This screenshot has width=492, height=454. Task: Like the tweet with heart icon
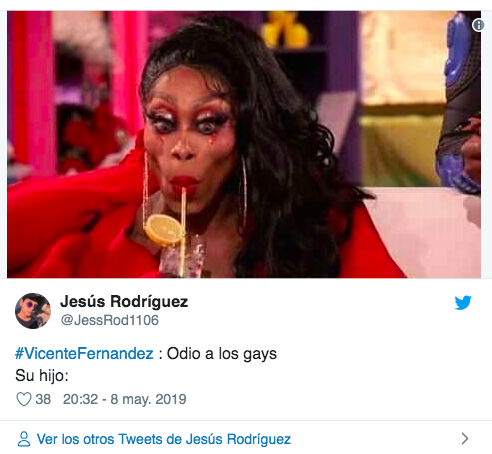click(24, 399)
